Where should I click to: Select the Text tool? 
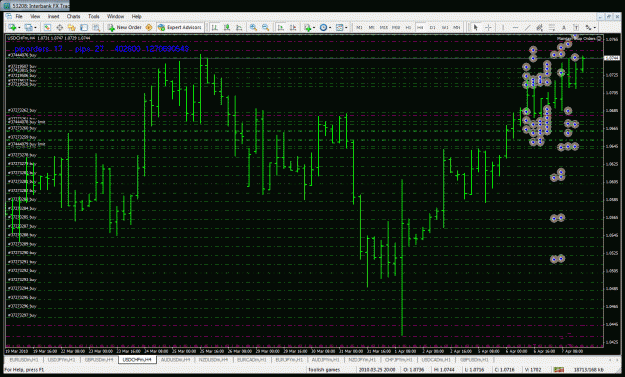tap(564, 27)
